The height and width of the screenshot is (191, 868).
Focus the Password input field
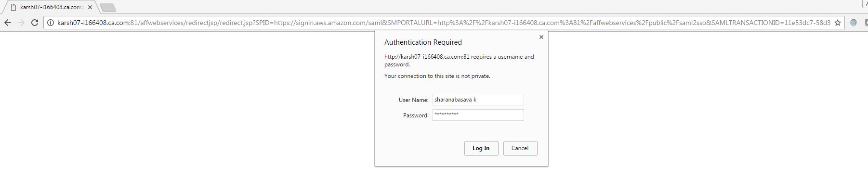478,115
